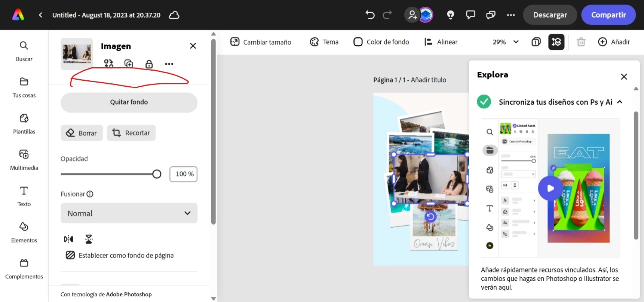Click the Recortar button
The image size is (644, 302).
point(131,133)
